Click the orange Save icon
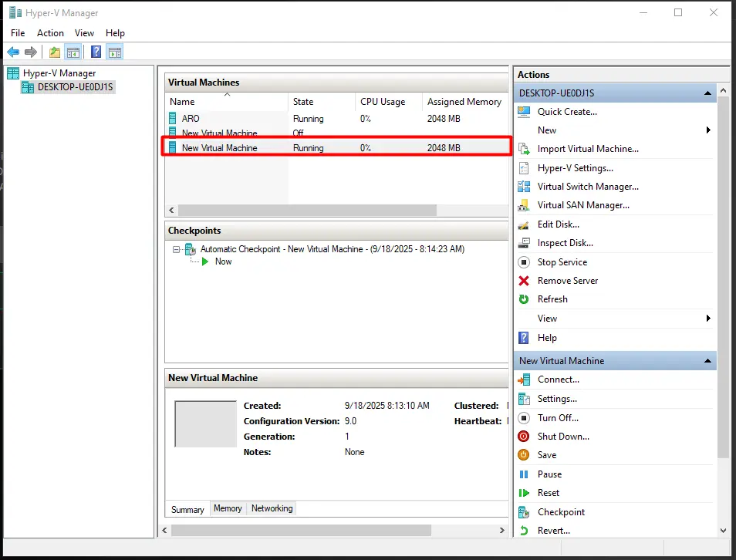The height and width of the screenshot is (560, 736). click(524, 455)
